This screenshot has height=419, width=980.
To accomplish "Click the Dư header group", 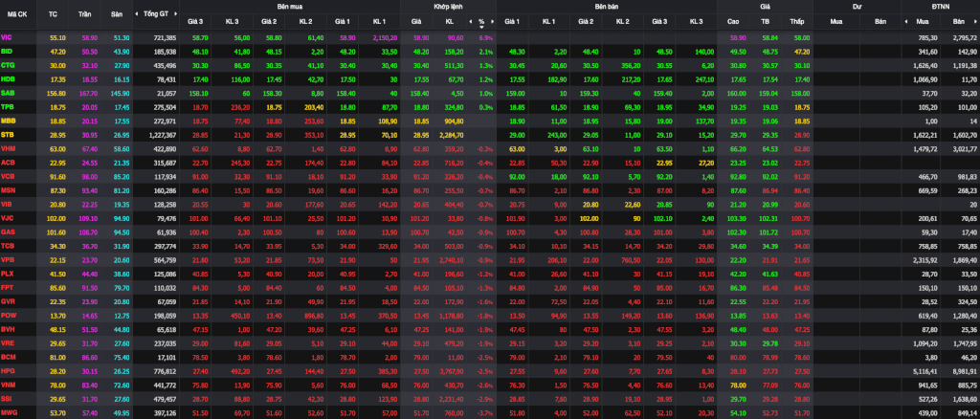I will 857,7.
